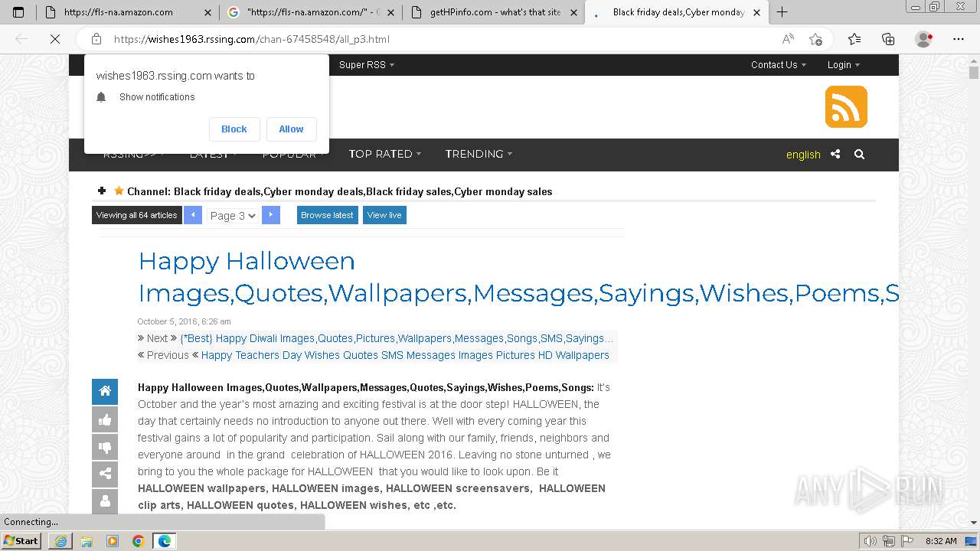Click the sidebar home icon
The width and height of the screenshot is (980, 551).
(105, 391)
